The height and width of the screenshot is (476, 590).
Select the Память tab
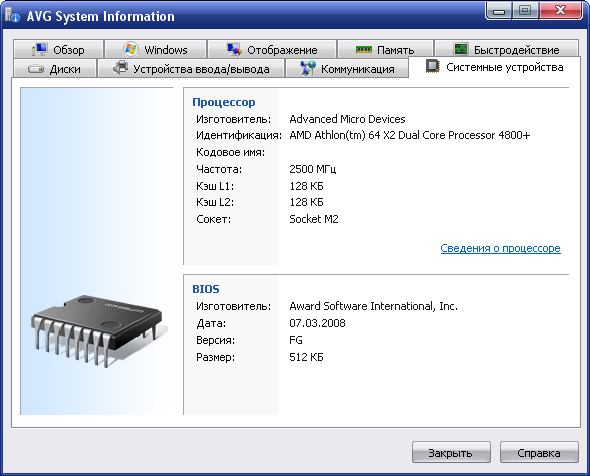point(385,49)
